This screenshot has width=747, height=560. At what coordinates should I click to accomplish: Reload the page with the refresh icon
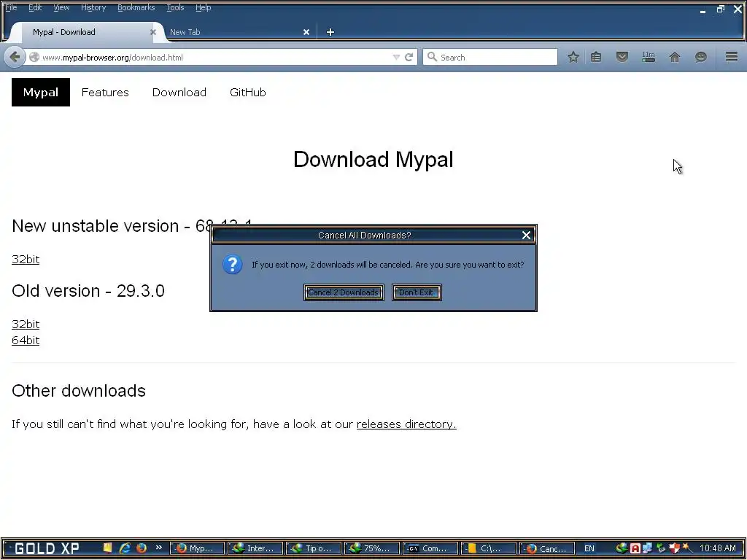(x=409, y=57)
